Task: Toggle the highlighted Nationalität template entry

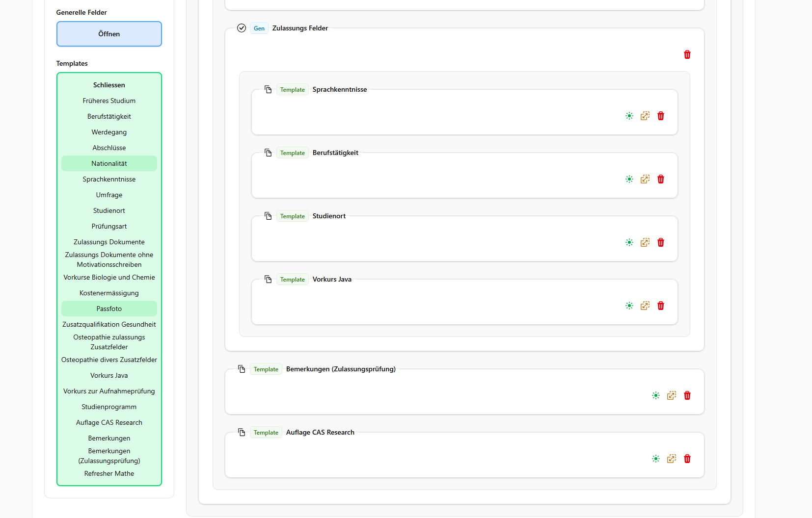Action: 109,163
